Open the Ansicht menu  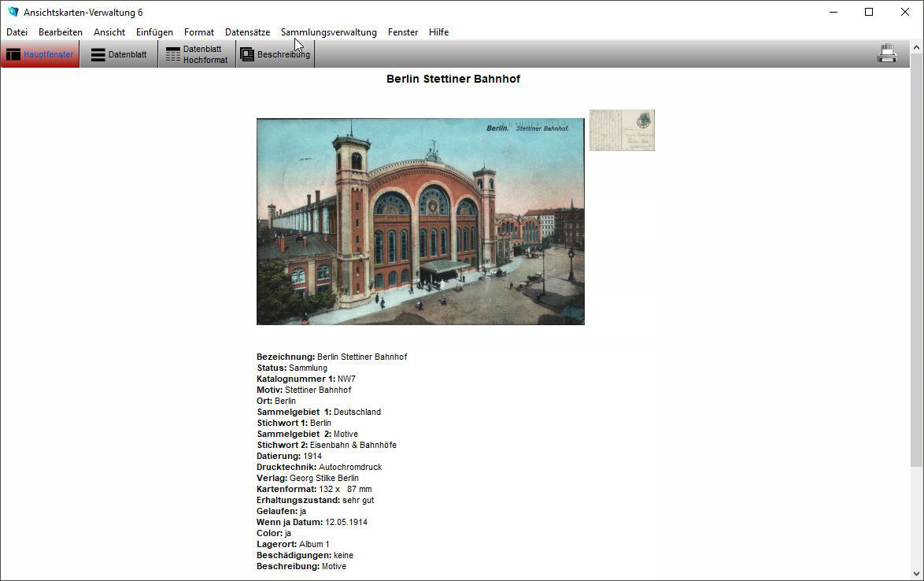[x=109, y=32]
